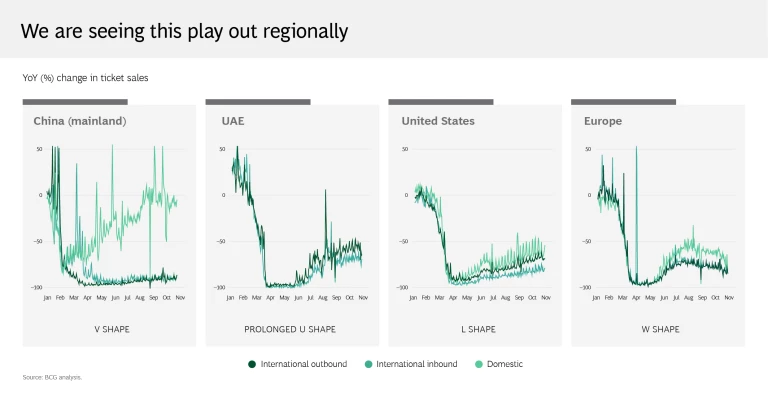Image resolution: width=768 pixels, height=402 pixels.
Task: Click the gray bar above the Europe panel
Action: 623,101
